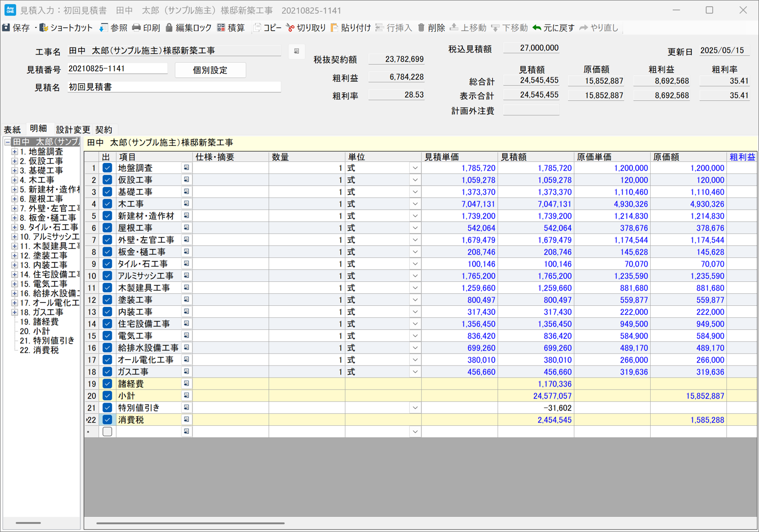Open the 設計変更 tab
The height and width of the screenshot is (532, 759).
[73, 129]
